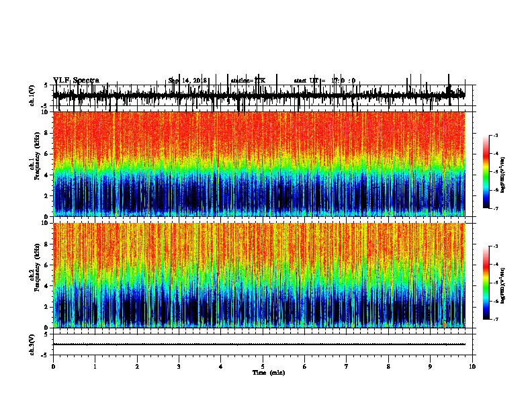Click the '-7' tick on ch.2 colorbar
Viewport: 532px width, 411px height.
coord(495,319)
